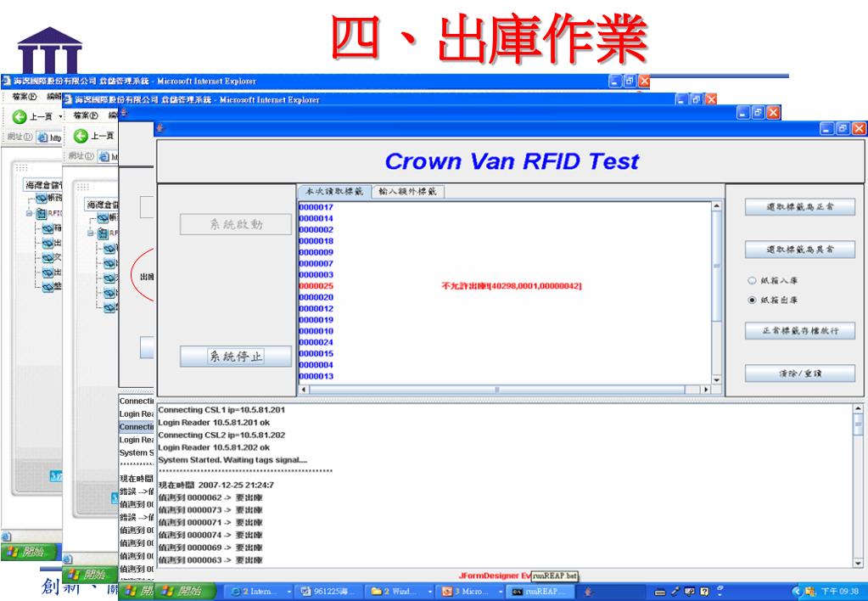Select the 紙箱入庫 radio option
868x601 pixels.
point(773,280)
